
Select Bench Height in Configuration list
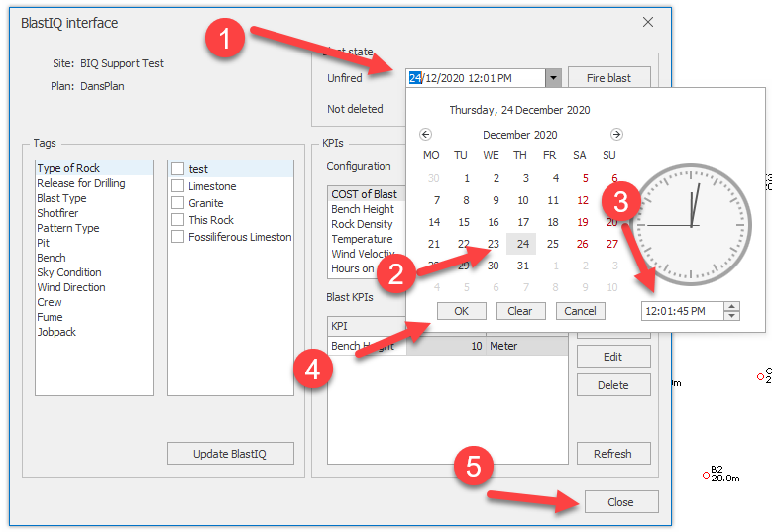[367, 209]
